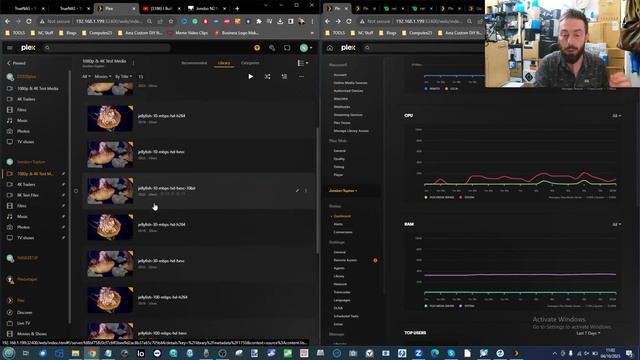Open more menu on jellyfish-10-mbps-hd-hevc-10bit row
Screen dimensions: 640x360
(x=306, y=190)
